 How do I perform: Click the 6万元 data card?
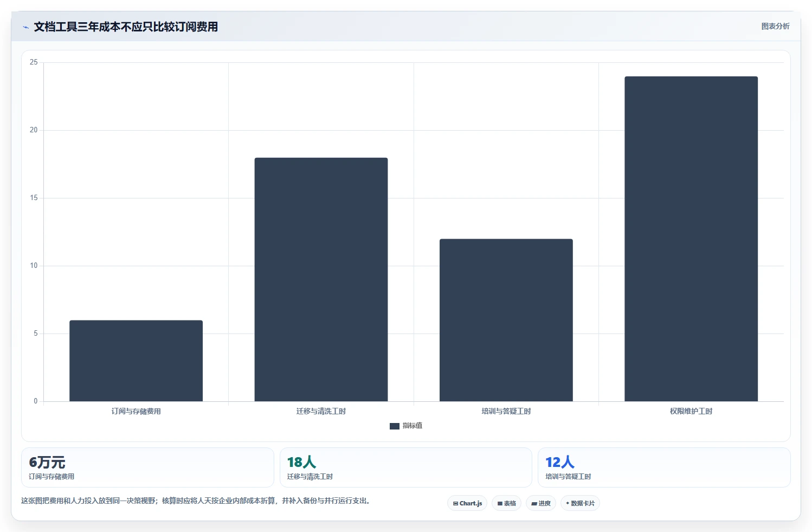(x=147, y=467)
